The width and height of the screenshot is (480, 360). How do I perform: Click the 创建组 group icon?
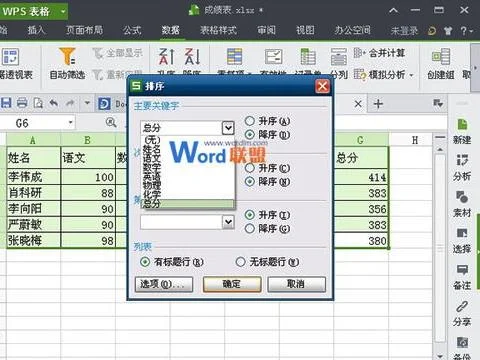[x=441, y=56]
